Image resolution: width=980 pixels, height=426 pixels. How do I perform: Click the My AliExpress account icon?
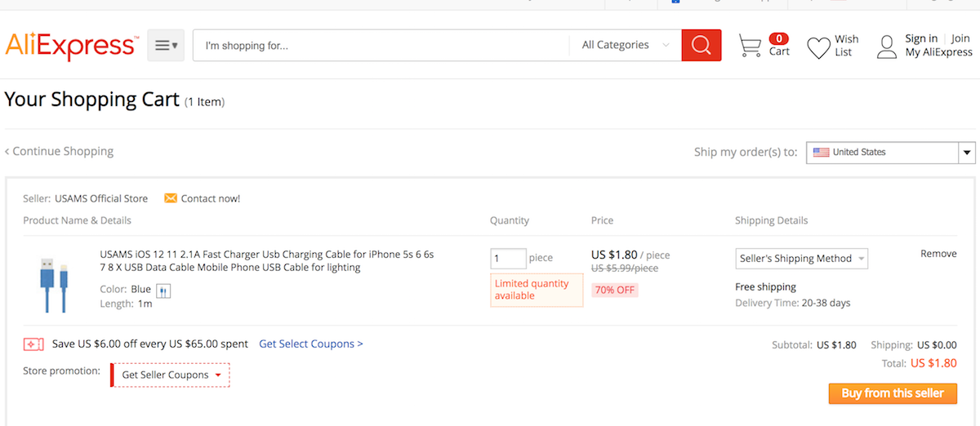887,47
